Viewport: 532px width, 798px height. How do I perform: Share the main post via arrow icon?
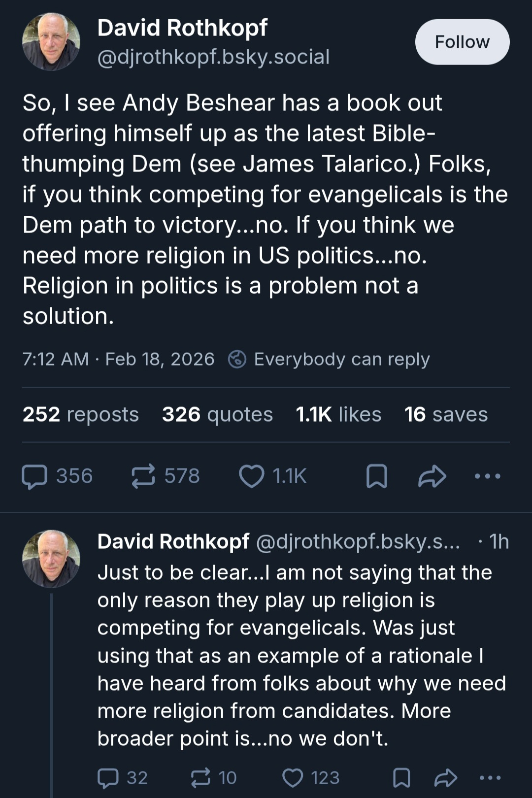pyautogui.click(x=432, y=476)
